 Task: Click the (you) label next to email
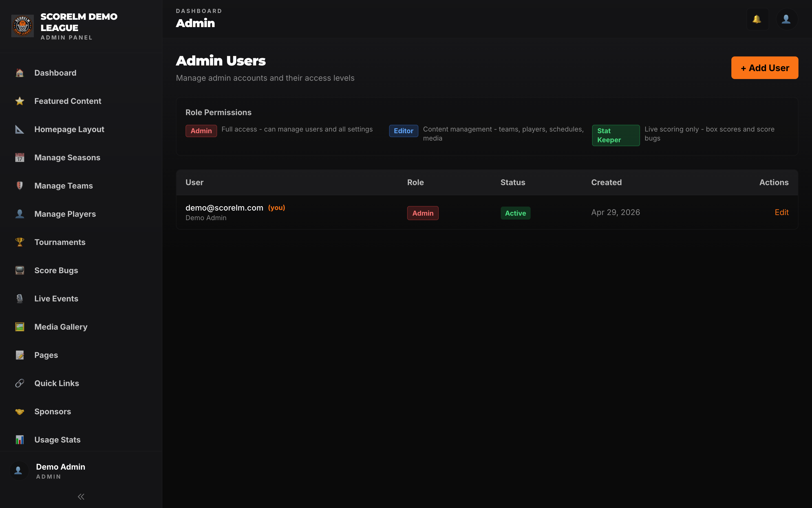click(277, 208)
